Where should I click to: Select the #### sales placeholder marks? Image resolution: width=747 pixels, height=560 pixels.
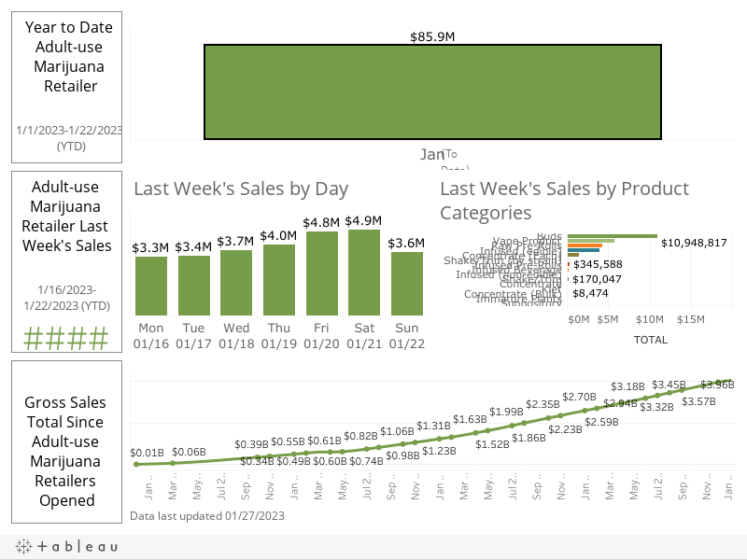pos(66,339)
